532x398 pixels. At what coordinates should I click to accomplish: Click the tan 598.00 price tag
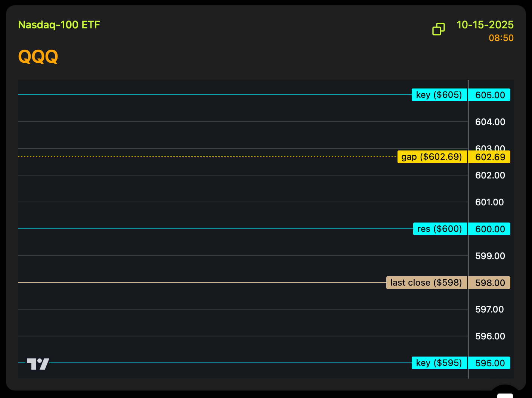pos(490,283)
